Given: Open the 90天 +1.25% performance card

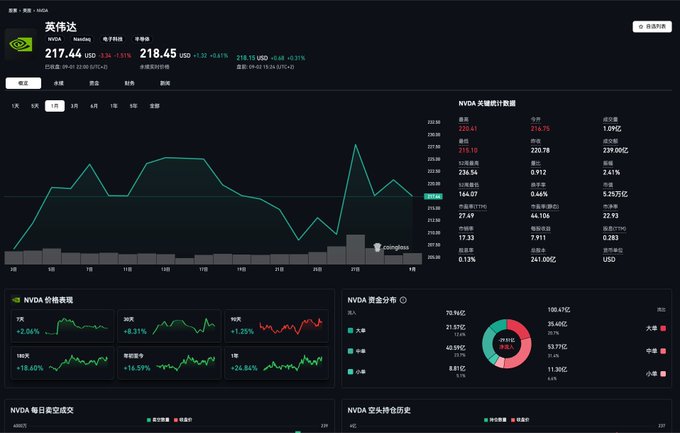Looking at the screenshot, I should point(276,326).
